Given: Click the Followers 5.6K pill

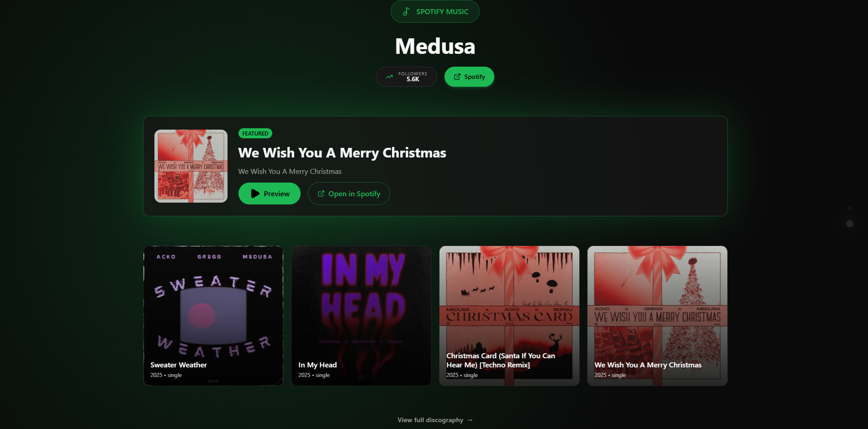Looking at the screenshot, I should 407,77.
